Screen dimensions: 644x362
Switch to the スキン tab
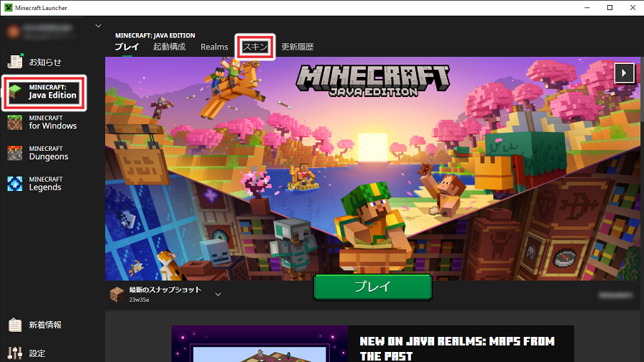pos(255,47)
